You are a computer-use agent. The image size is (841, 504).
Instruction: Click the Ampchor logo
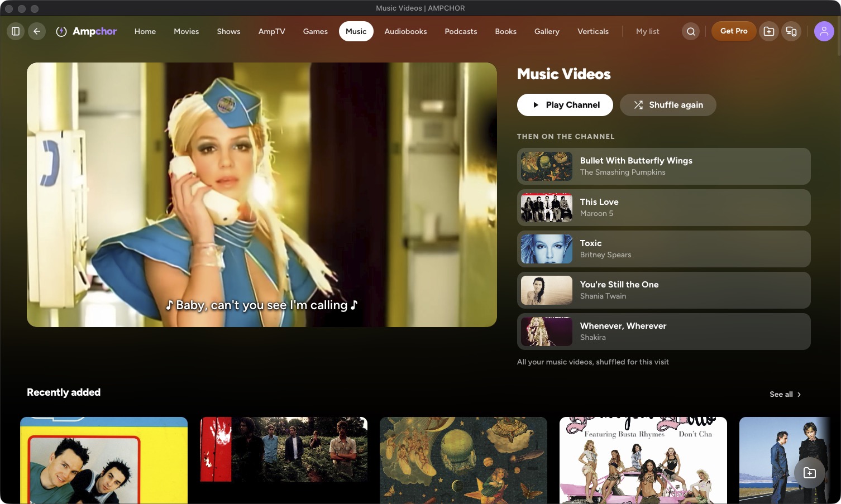coord(87,31)
